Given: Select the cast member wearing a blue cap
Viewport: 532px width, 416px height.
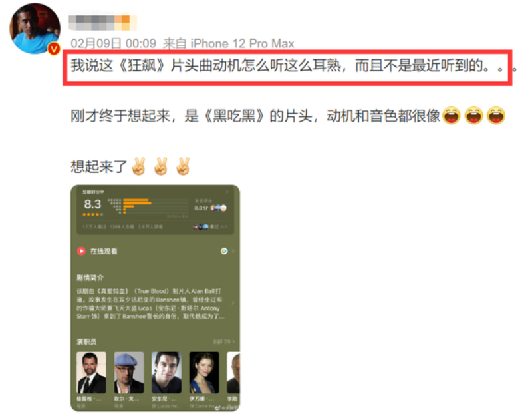Looking at the screenshot, I should click(x=129, y=373).
